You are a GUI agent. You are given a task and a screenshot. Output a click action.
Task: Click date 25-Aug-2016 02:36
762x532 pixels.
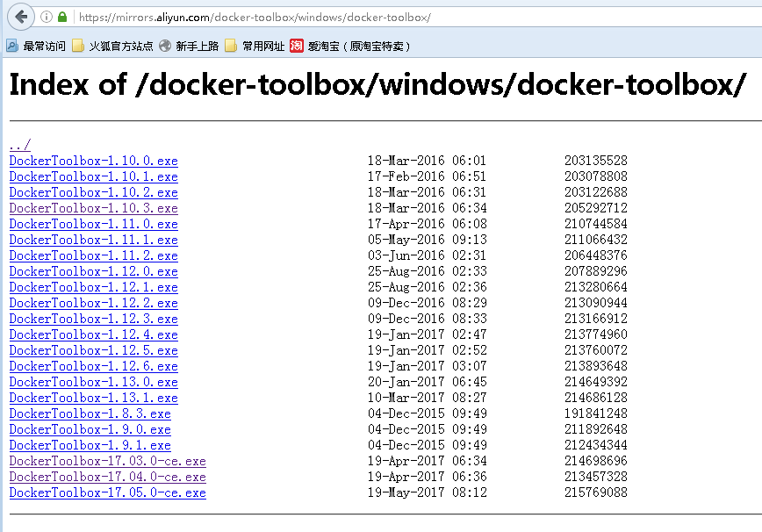[427, 287]
